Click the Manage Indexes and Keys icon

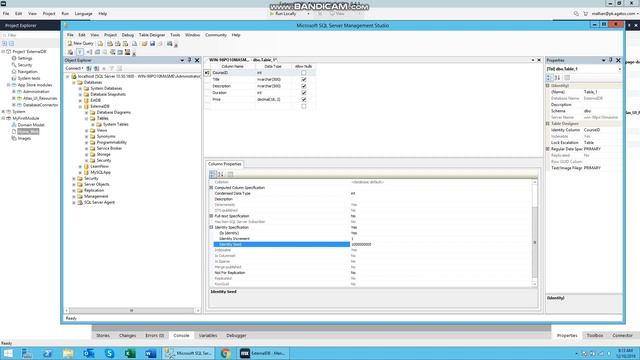(x=97, y=52)
